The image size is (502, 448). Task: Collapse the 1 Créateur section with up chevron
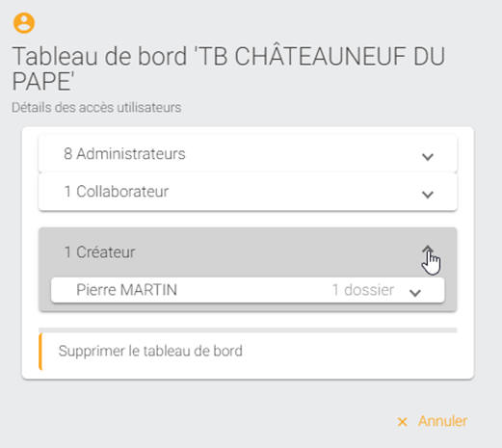(428, 250)
